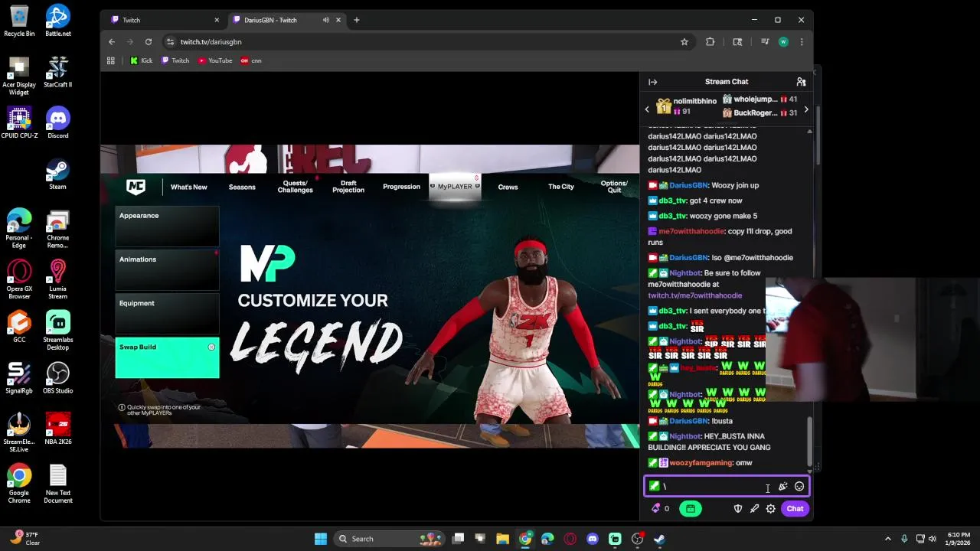The image size is (980, 551).
Task: Open the GCC desktop shortcut
Action: click(19, 327)
